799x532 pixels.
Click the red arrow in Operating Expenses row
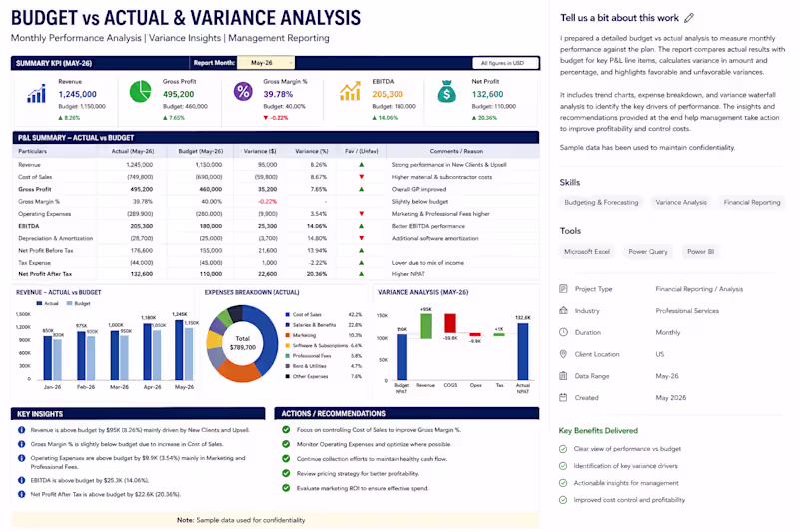[362, 214]
